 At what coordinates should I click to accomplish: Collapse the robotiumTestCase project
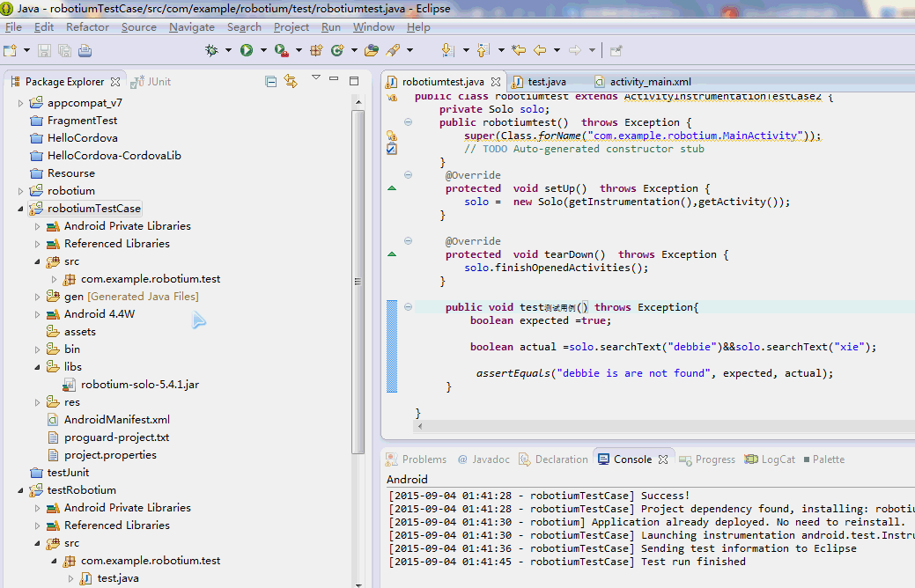pyautogui.click(x=20, y=209)
